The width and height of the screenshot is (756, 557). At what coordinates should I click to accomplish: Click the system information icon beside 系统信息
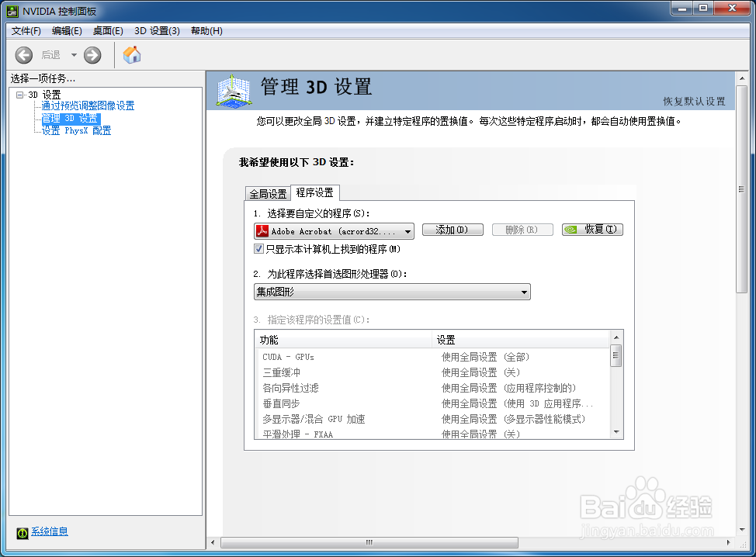click(23, 533)
